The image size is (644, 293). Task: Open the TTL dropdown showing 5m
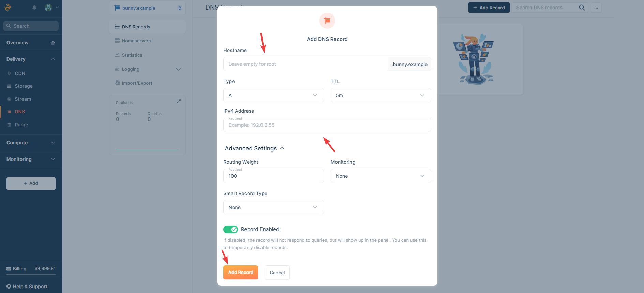coord(381,95)
